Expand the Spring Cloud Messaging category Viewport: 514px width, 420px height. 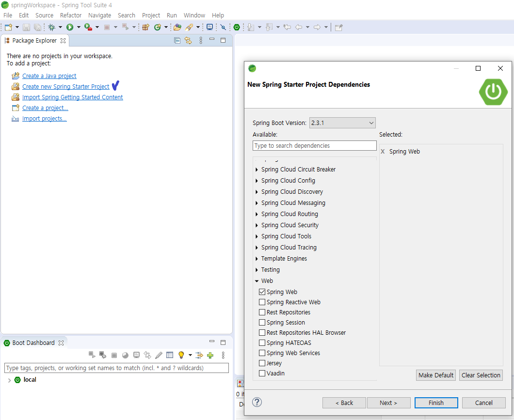257,203
